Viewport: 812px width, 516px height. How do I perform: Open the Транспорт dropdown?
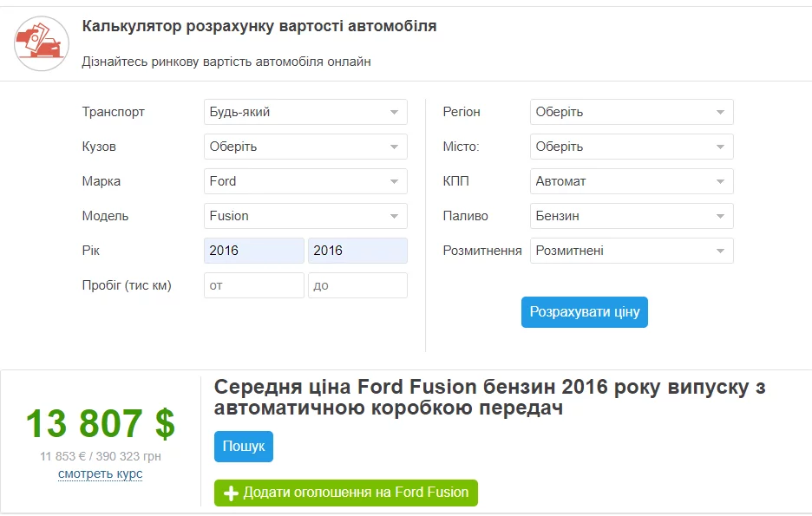305,112
